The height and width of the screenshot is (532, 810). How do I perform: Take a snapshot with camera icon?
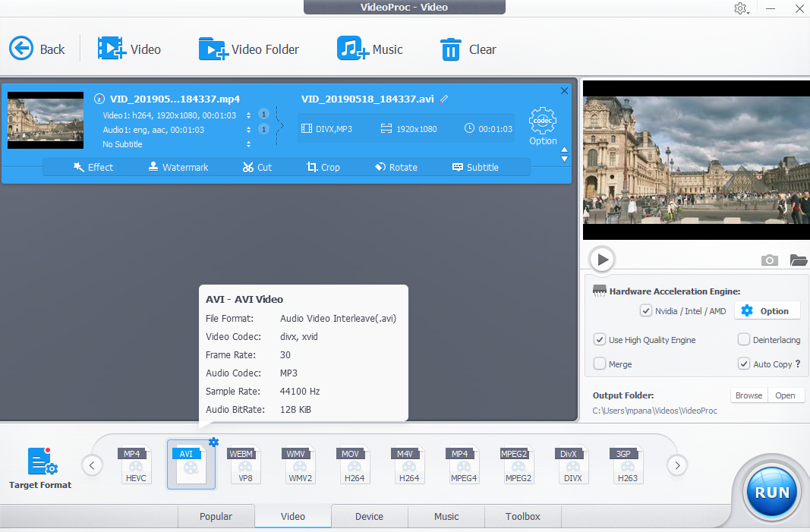[x=770, y=260]
